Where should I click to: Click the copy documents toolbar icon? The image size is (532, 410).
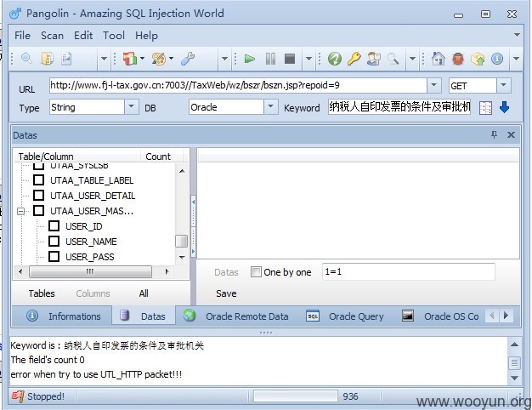(47, 59)
